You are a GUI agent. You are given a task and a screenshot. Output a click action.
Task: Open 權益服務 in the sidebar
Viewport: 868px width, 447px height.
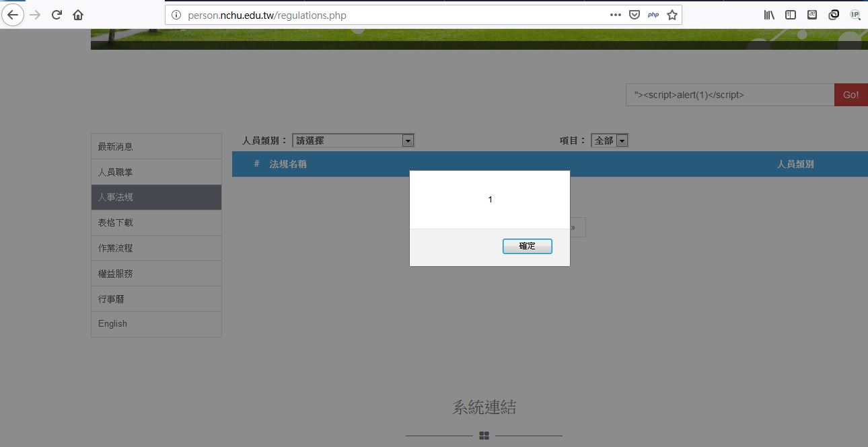[x=156, y=274]
